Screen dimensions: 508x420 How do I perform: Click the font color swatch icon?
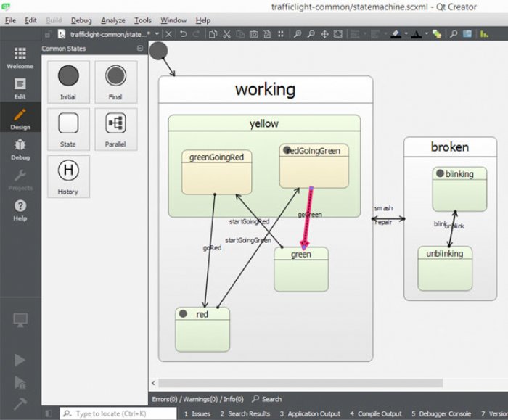pos(417,34)
